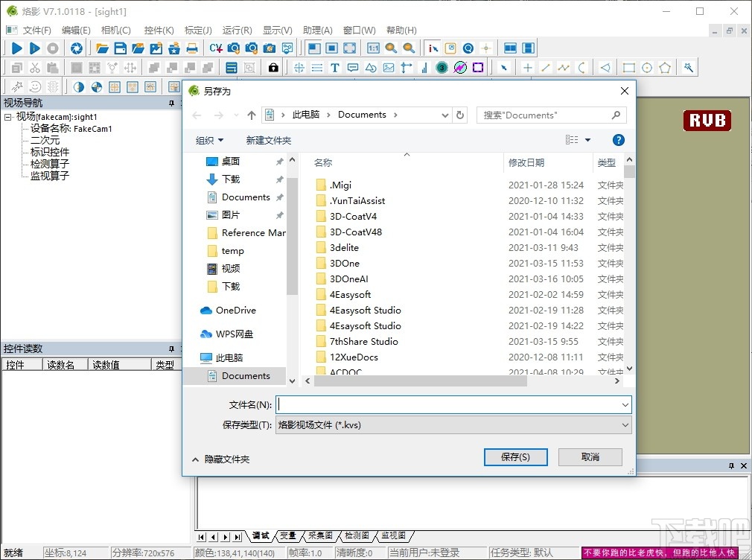Click the Print icon in toolbar
The image size is (752, 560).
pyautogui.click(x=192, y=48)
